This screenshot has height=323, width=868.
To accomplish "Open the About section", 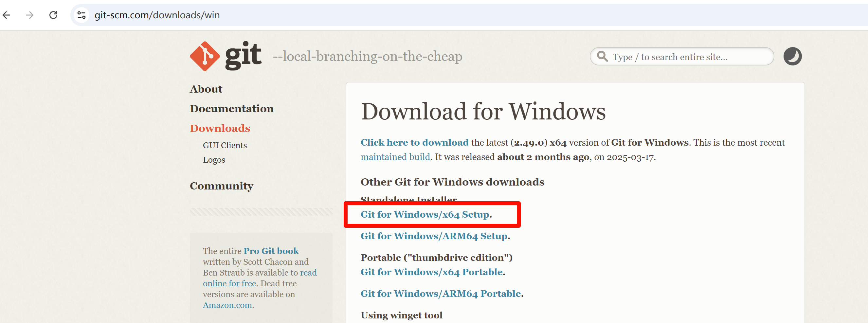I will [206, 89].
